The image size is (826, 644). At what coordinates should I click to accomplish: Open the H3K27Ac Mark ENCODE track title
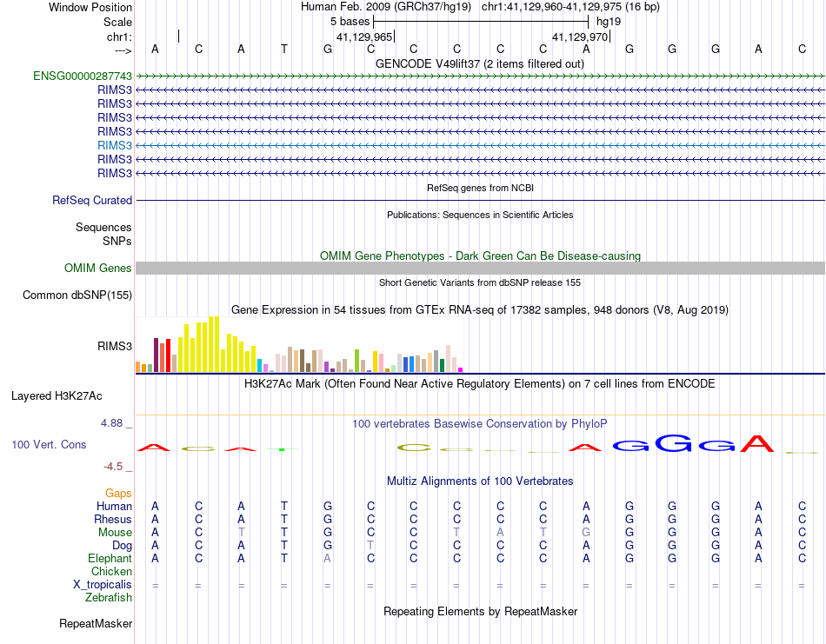pos(480,383)
